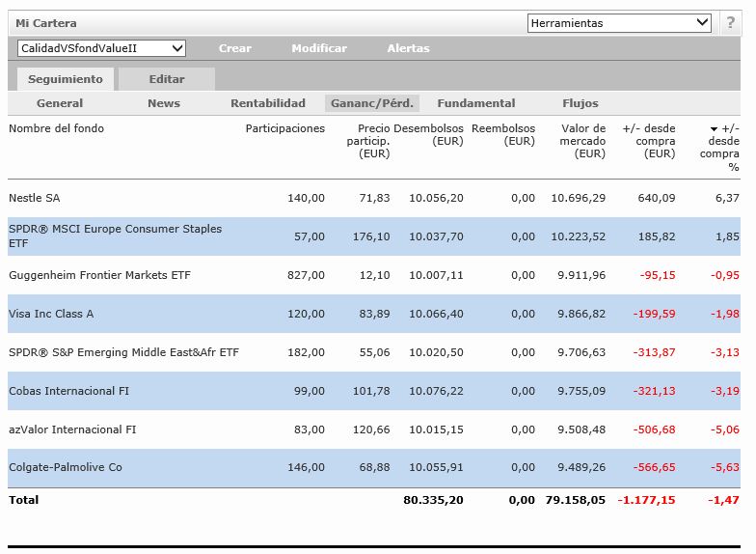Click the Modificar button
The image size is (756, 554).
click(x=319, y=48)
